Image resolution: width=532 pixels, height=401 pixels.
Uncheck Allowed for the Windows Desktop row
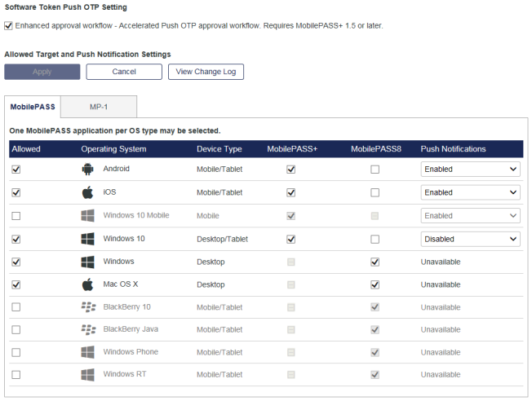coord(16,262)
